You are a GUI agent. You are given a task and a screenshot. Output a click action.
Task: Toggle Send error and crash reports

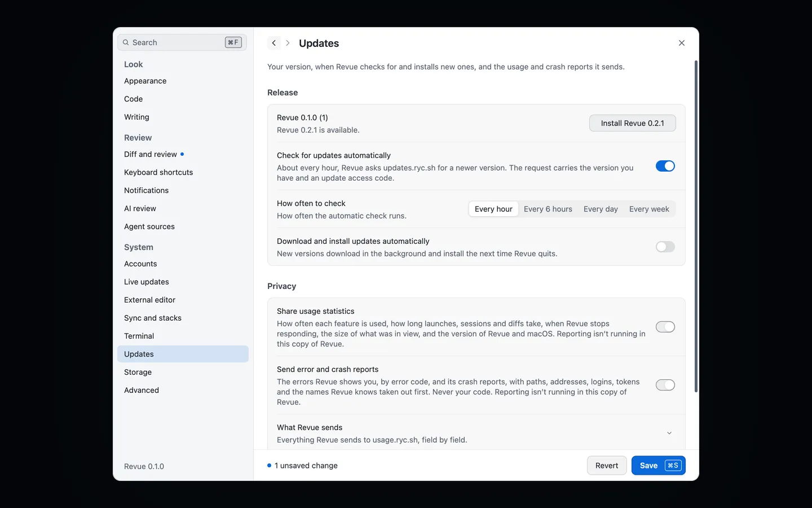pos(665,385)
